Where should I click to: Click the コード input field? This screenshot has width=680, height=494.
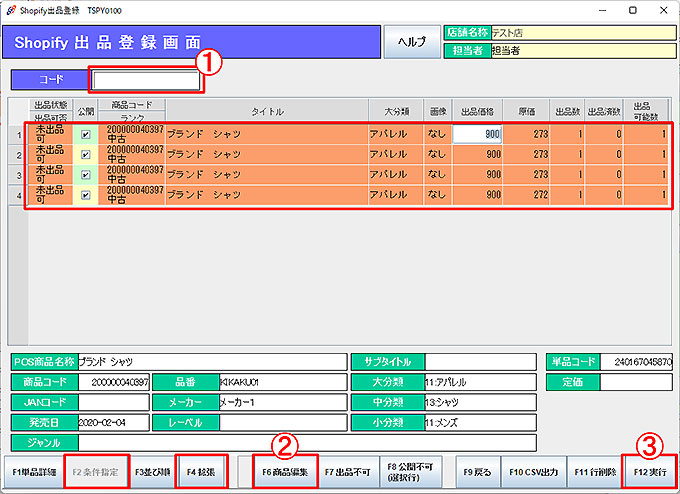pos(146,81)
